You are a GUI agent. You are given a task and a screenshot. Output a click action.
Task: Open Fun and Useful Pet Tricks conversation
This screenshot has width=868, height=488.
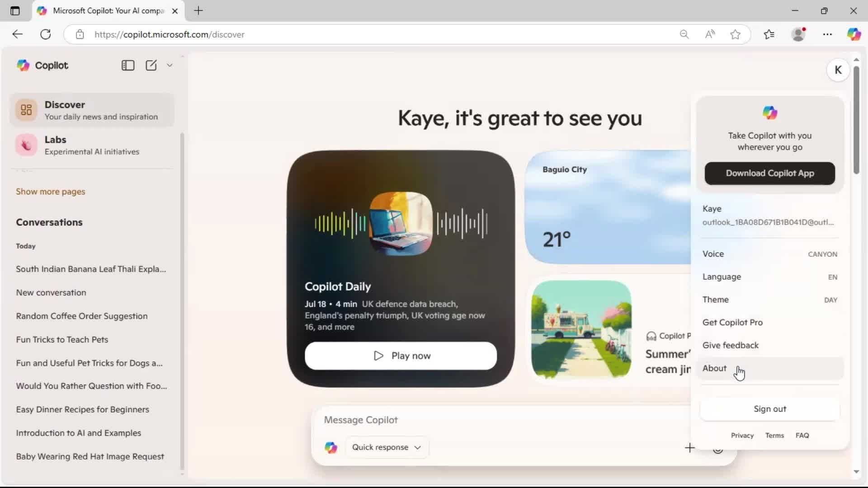[x=90, y=363]
